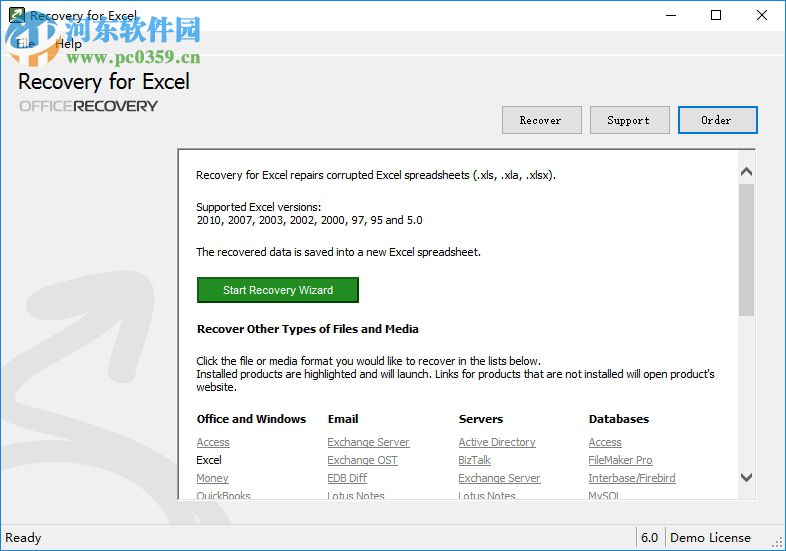The width and height of the screenshot is (786, 551).
Task: Click the Support button
Action: (629, 120)
